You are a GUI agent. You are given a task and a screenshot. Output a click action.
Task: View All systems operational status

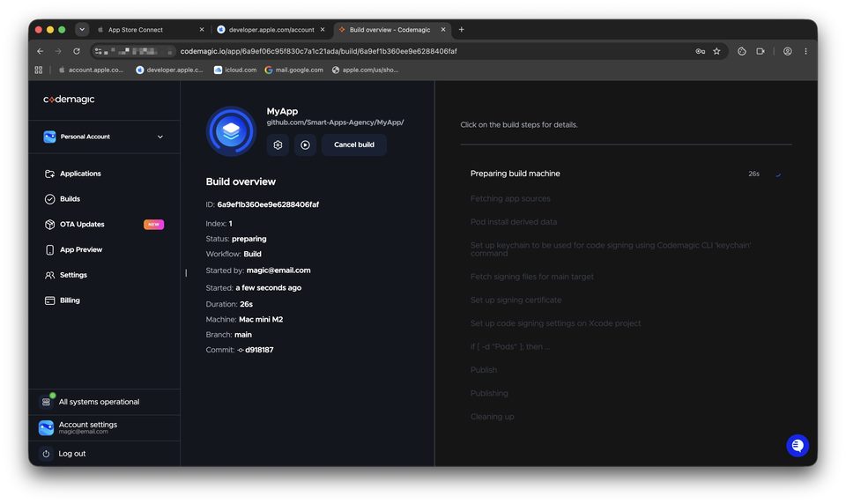[x=99, y=402]
